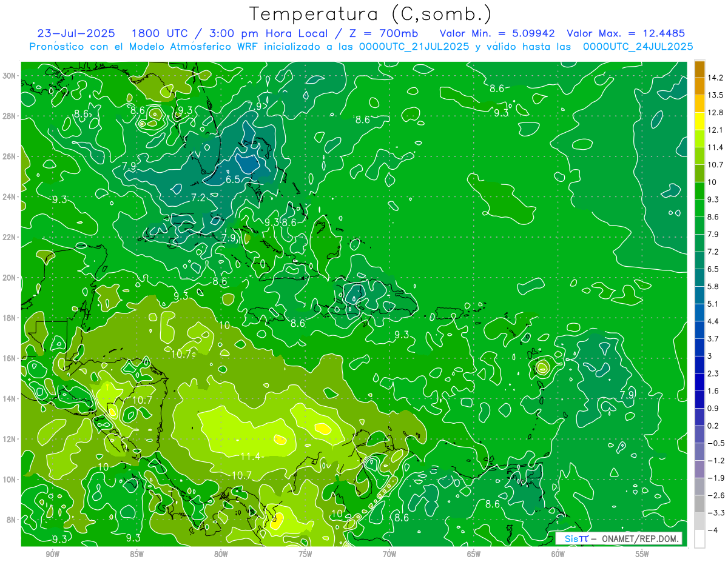
Task: Click the yellow legend swatch between 12.1 and 12.8
Action: [x=699, y=121]
